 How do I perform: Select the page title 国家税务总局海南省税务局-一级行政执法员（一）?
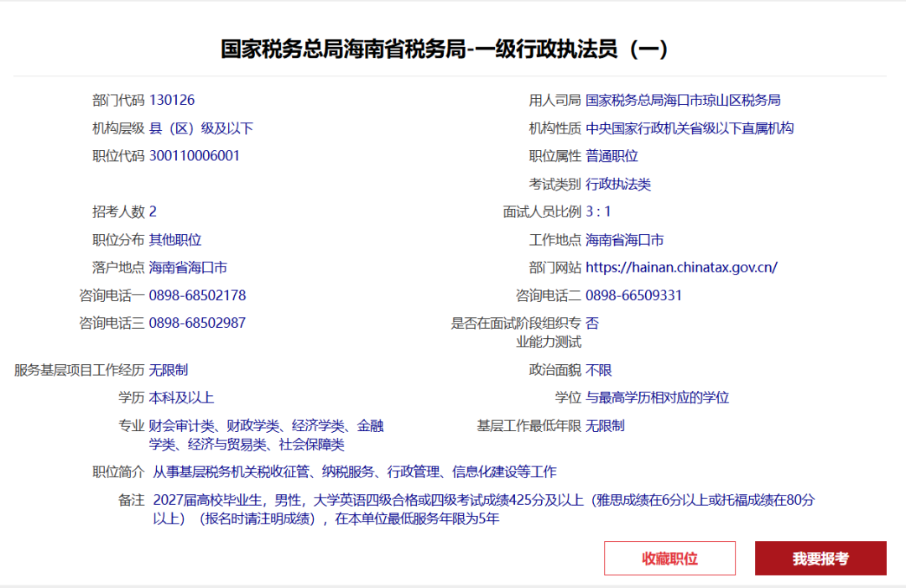click(444, 49)
